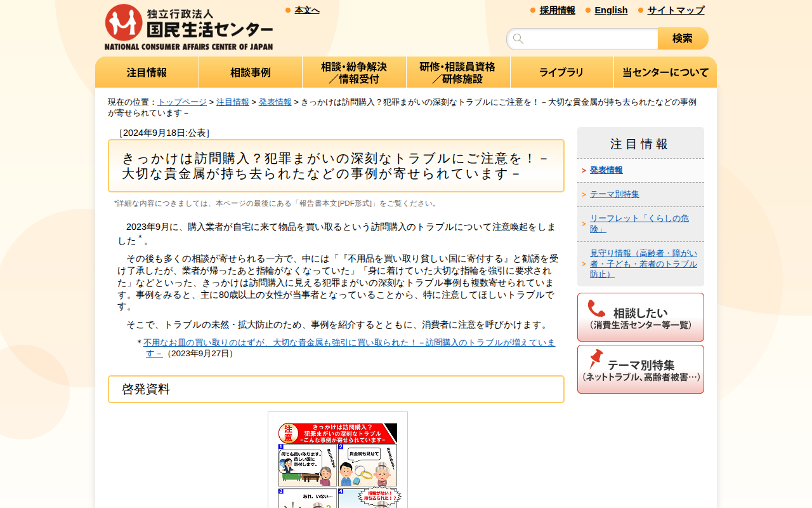Open the leaflet thumbnail image

click(x=337, y=462)
